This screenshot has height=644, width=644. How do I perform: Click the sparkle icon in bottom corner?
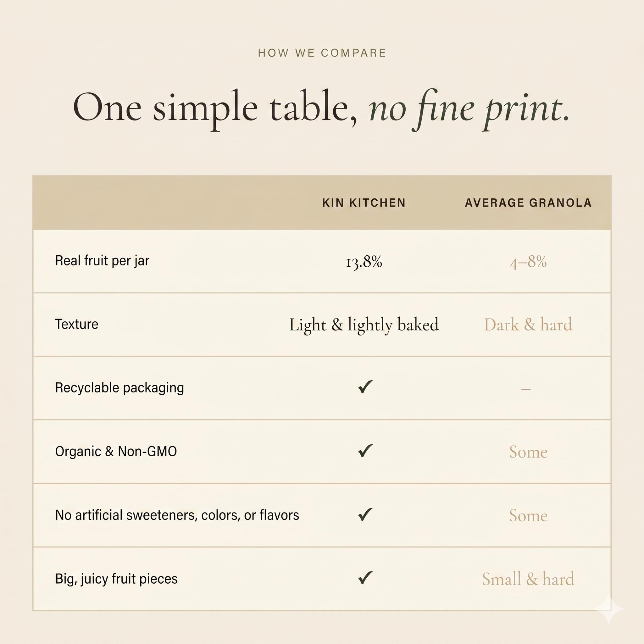[609, 609]
